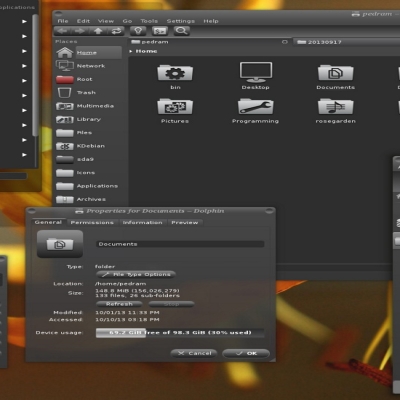Reload the current folder view
This screenshot has height=400, width=400.
[x=116, y=31]
